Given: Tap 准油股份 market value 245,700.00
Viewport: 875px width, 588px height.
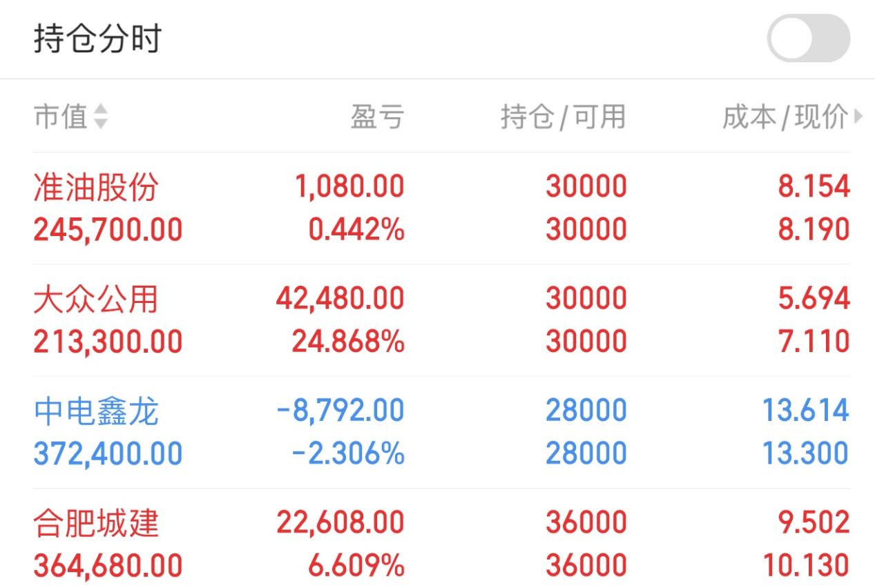Looking at the screenshot, I should point(108,230).
